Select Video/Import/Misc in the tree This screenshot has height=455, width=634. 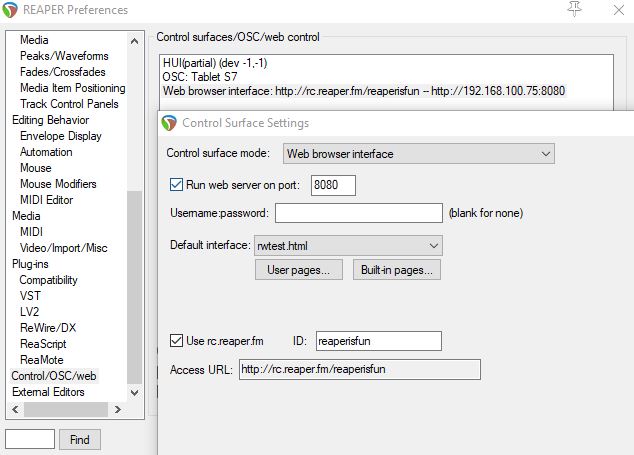point(63,248)
